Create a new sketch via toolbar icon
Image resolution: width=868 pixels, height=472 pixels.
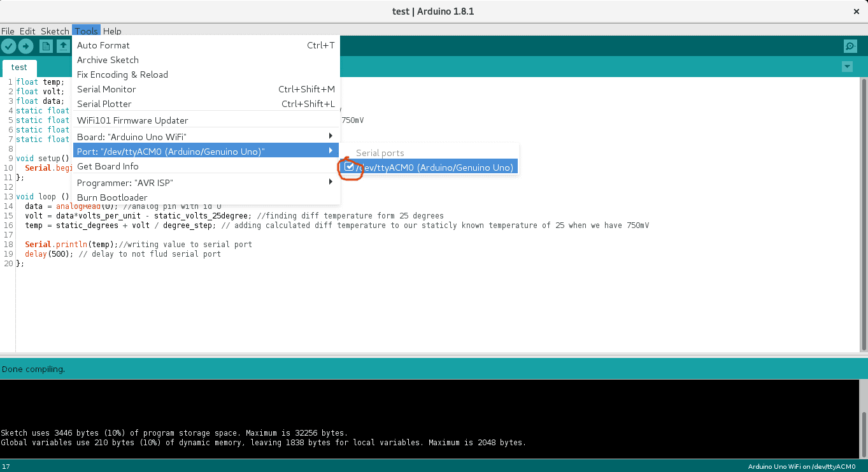click(45, 46)
